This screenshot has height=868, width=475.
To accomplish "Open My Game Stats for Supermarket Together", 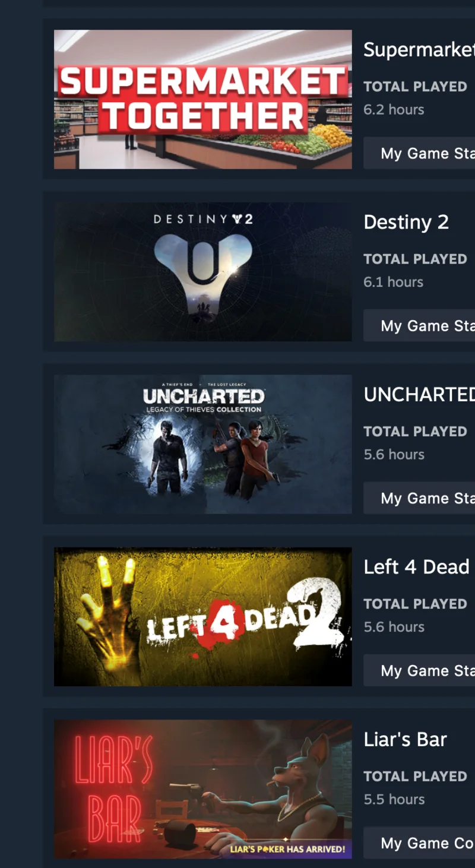I will [419, 153].
